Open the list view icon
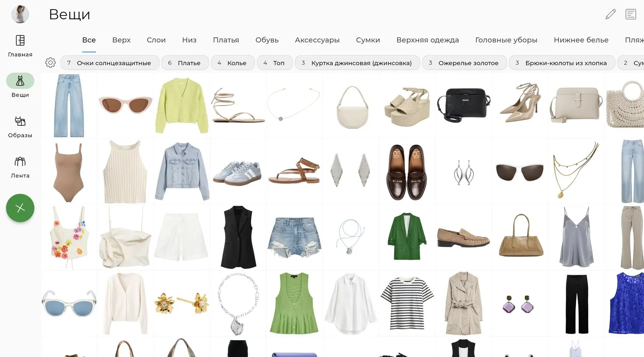 (x=631, y=14)
